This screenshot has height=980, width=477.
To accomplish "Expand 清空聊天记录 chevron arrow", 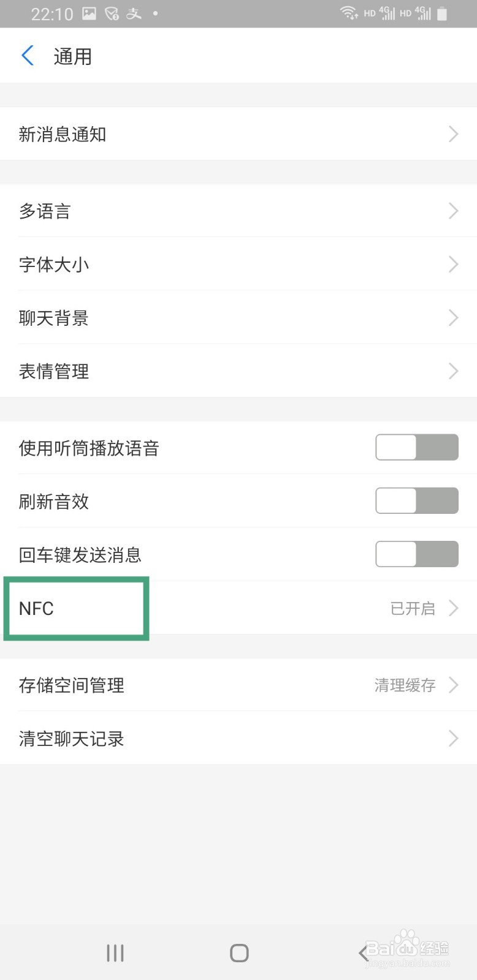I will [x=453, y=738].
